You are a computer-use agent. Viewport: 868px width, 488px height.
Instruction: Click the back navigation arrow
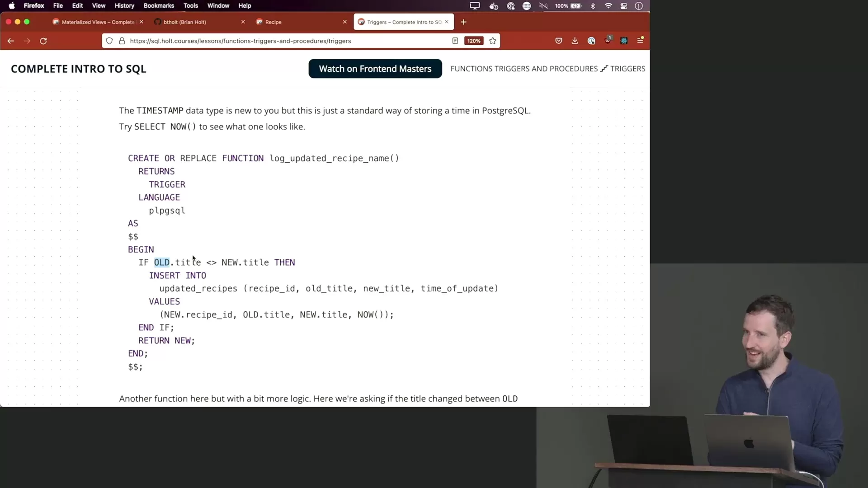click(11, 41)
